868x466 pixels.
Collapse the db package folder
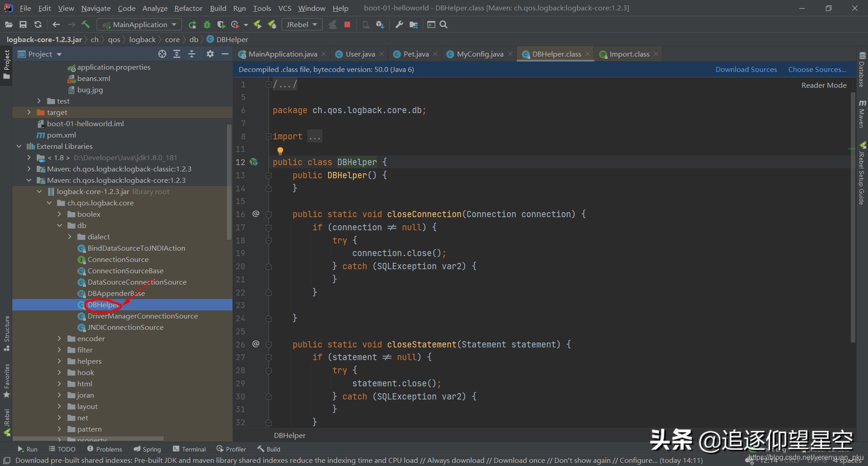[59, 225]
